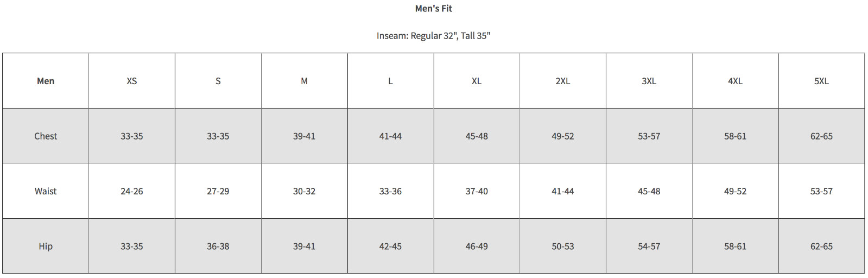The width and height of the screenshot is (868, 278).
Task: Select hip measurement 42-45 under L
Action: click(390, 247)
